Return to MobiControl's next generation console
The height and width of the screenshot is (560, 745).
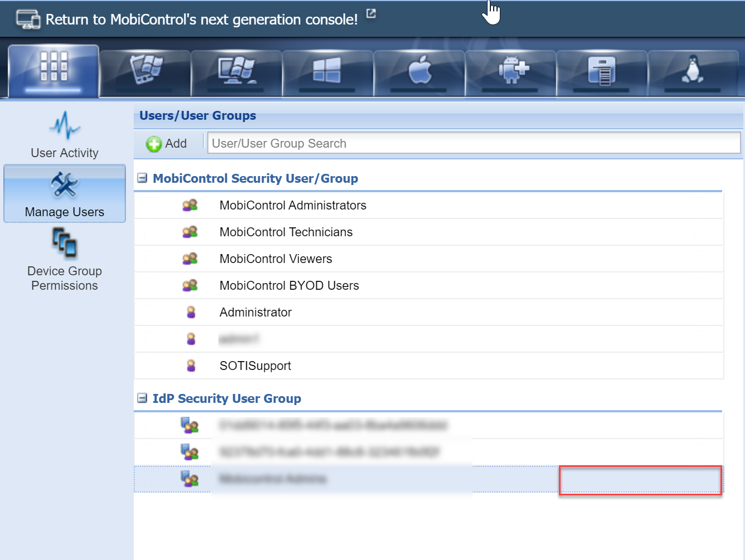tap(201, 20)
